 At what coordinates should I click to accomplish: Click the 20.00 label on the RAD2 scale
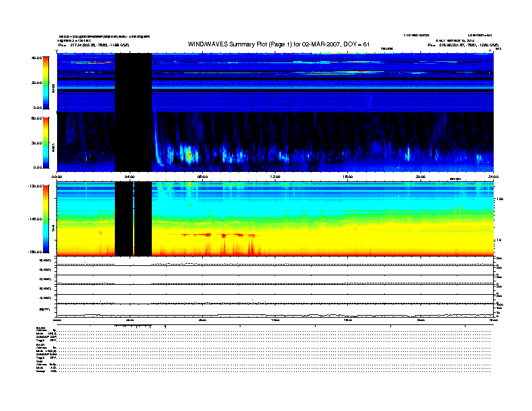click(x=36, y=83)
